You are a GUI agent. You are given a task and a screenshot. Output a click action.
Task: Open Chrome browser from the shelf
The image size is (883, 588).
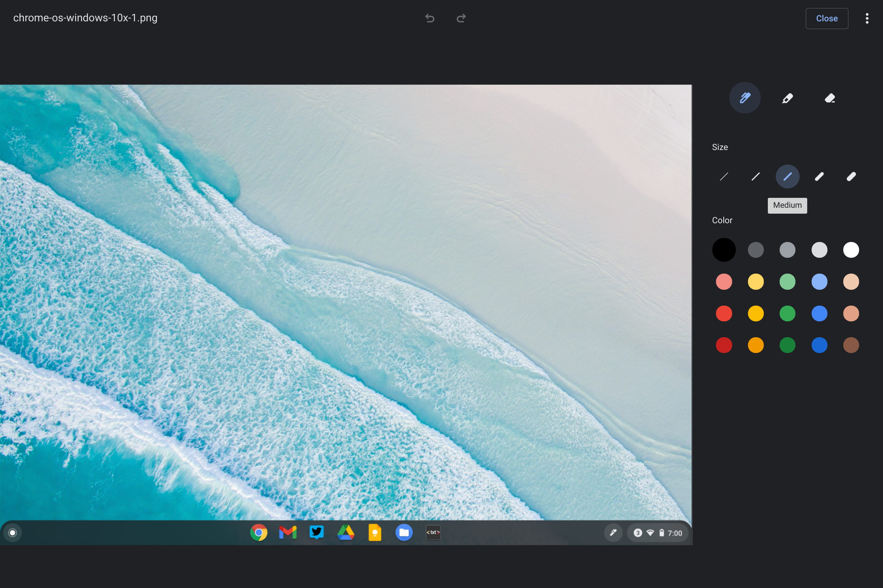[258, 532]
